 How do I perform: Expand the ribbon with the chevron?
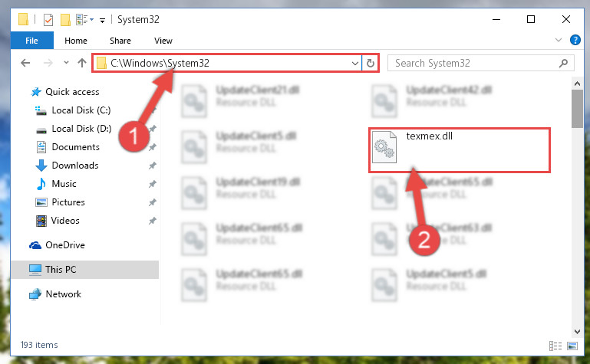[x=558, y=40]
